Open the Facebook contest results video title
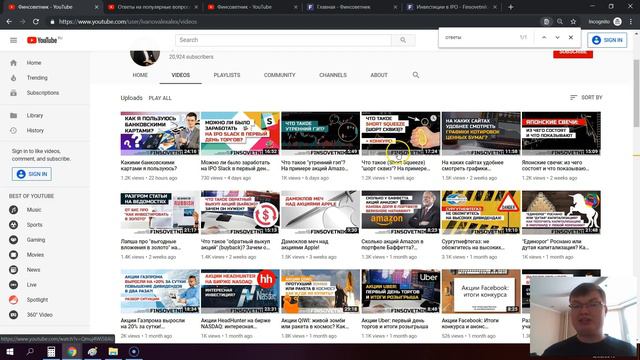This screenshot has height=360, width=640. click(x=470, y=323)
